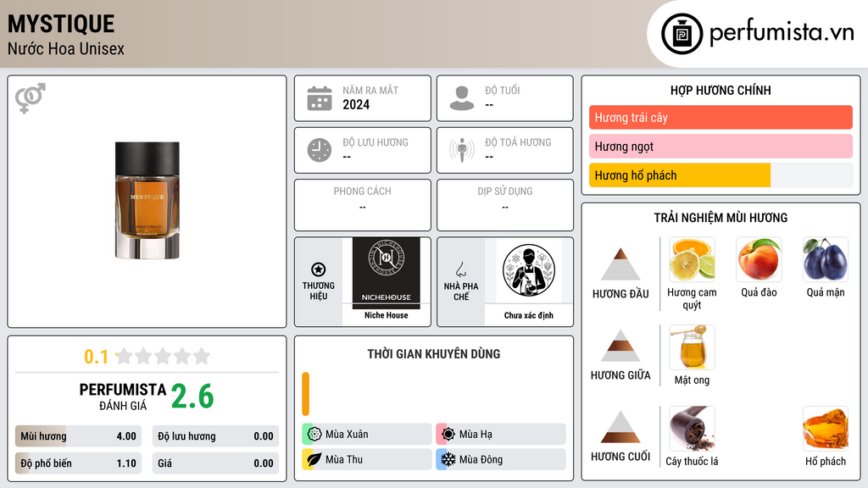The height and width of the screenshot is (488, 868).
Task: Click the Độ phổ biến 1.10 score bar
Action: (78, 463)
